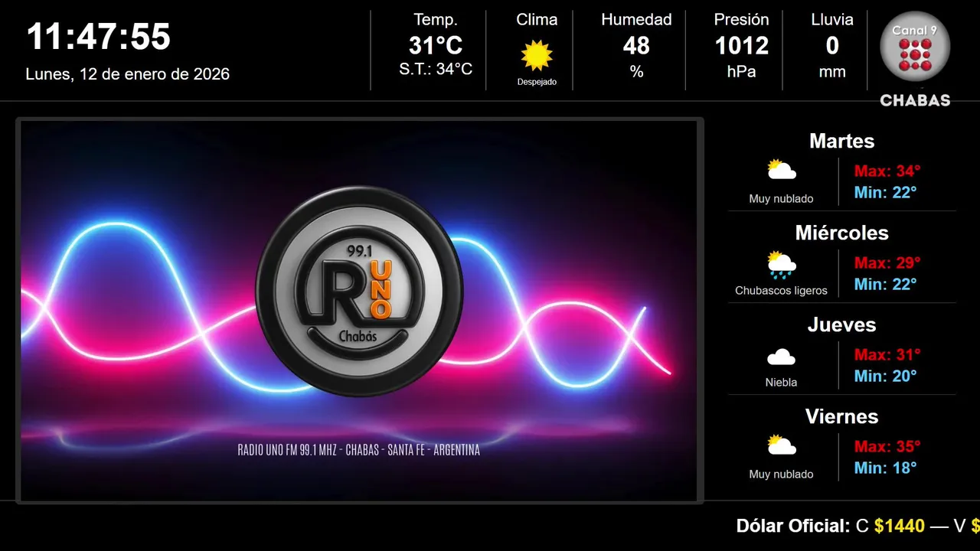Click the Lluvia label

click(832, 20)
